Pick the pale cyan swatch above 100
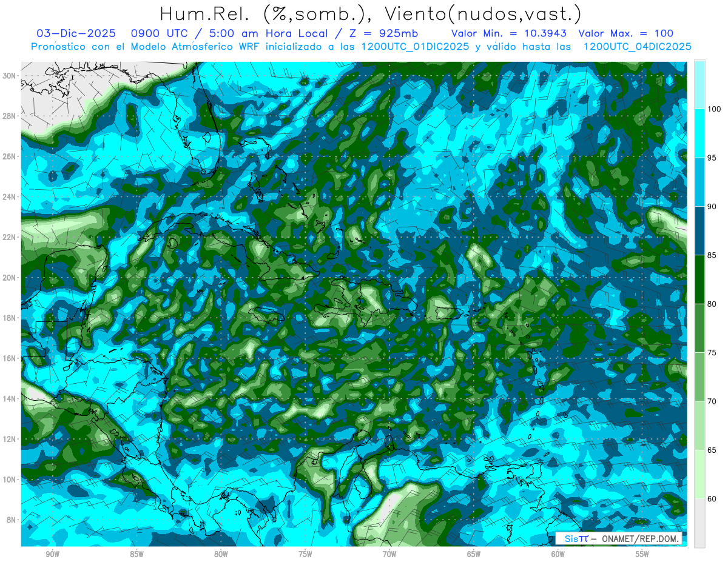The height and width of the screenshot is (562, 728). 699,85
